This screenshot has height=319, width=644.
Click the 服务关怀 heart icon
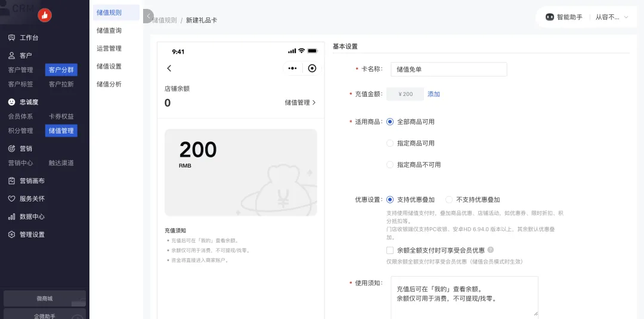pyautogui.click(x=12, y=199)
